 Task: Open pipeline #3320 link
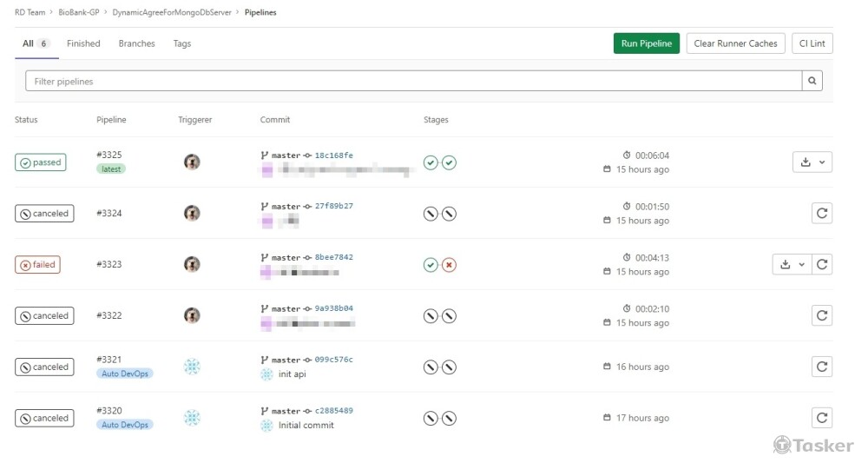[x=109, y=410]
